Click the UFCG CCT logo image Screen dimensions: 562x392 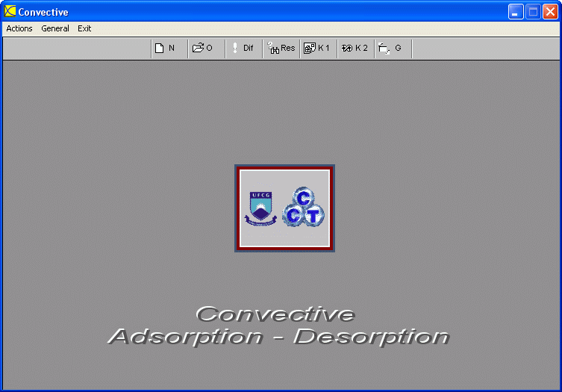pos(284,208)
